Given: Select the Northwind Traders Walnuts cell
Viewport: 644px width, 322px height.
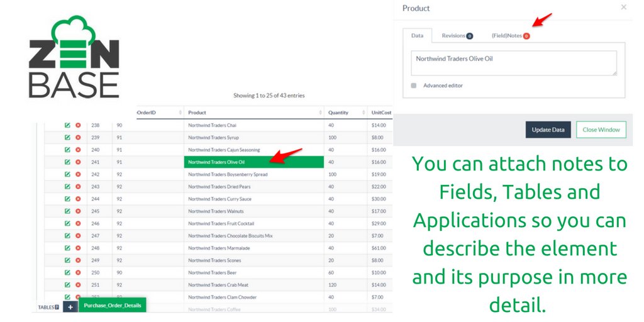Looking at the screenshot, I should point(254,211).
